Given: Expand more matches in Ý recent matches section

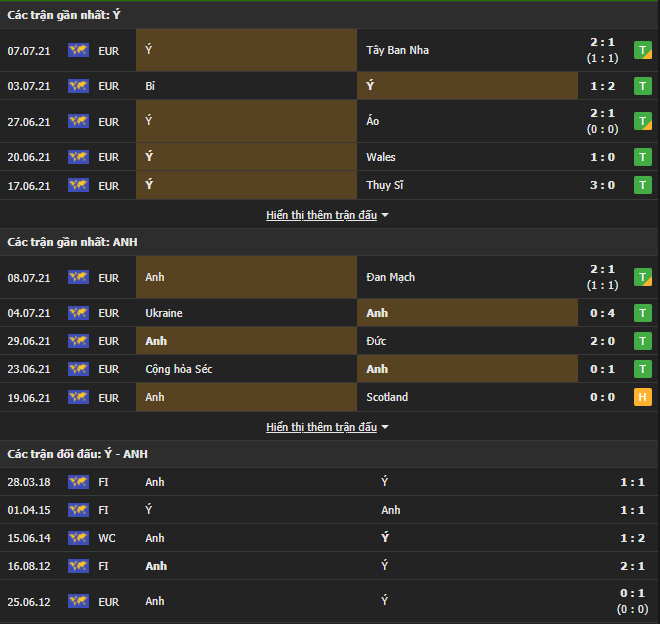Looking at the screenshot, I should [327, 215].
